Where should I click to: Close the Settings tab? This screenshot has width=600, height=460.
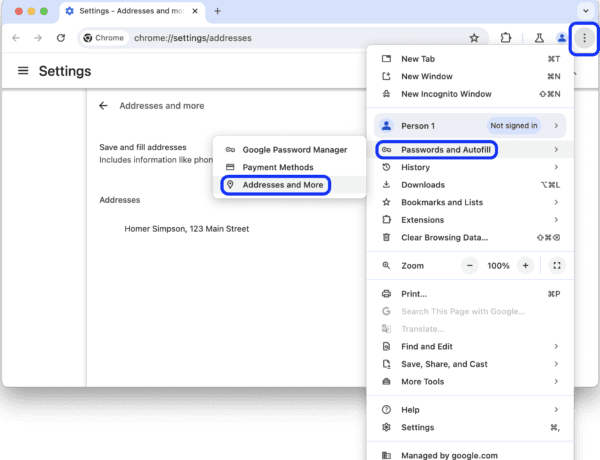pos(195,11)
